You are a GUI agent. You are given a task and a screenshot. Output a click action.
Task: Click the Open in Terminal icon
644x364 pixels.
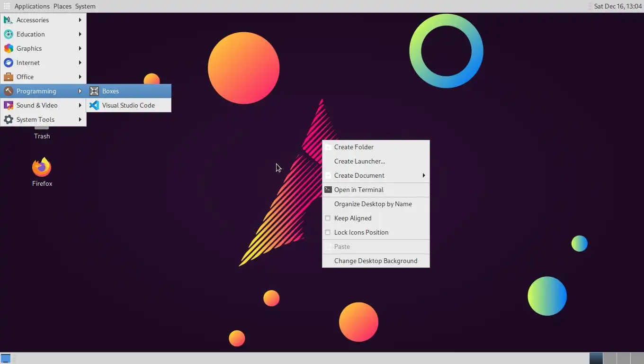pyautogui.click(x=328, y=190)
